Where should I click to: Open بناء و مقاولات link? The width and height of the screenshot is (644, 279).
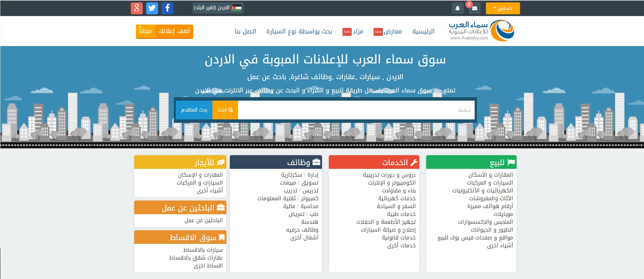point(399,191)
